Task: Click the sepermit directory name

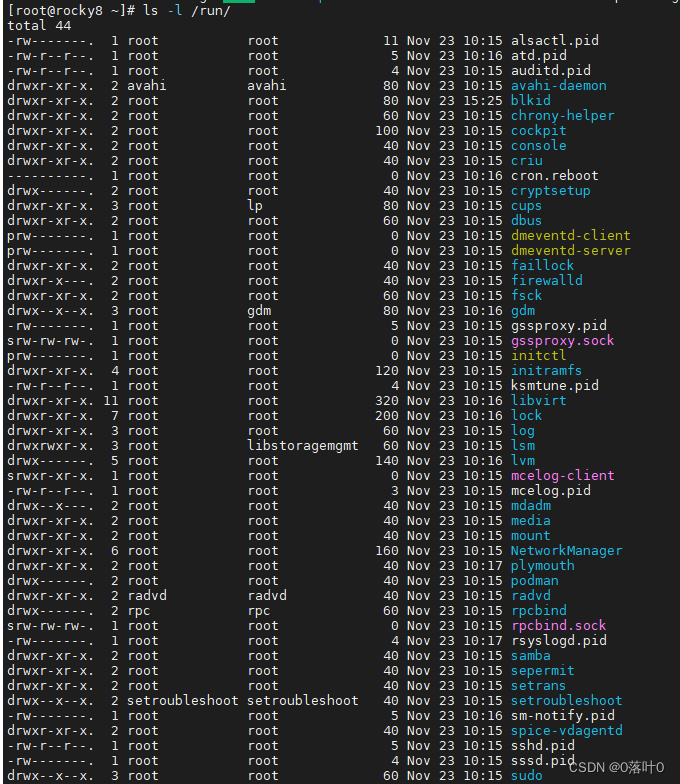Action: click(542, 670)
